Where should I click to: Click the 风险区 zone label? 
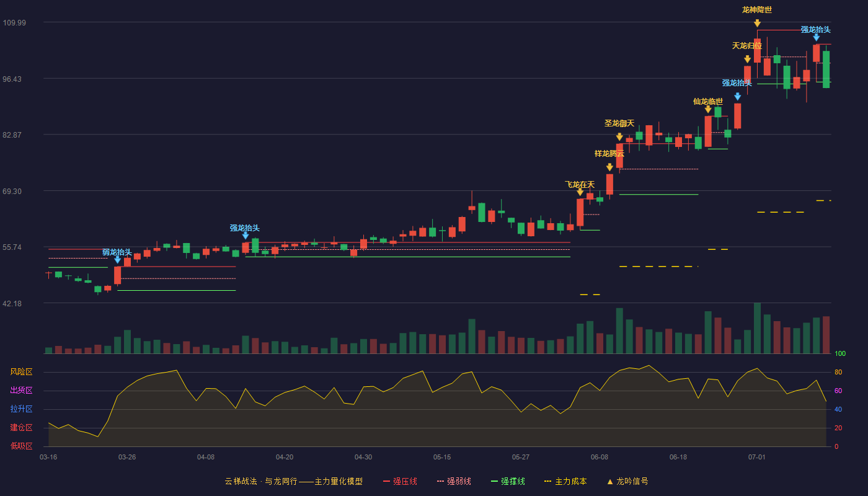coord(21,372)
